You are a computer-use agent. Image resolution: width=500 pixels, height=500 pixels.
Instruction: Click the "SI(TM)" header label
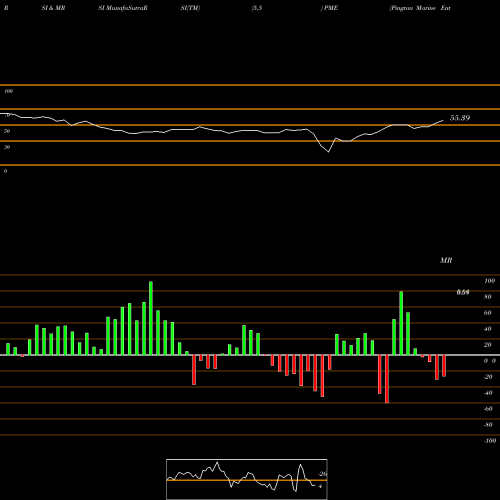pos(190,8)
